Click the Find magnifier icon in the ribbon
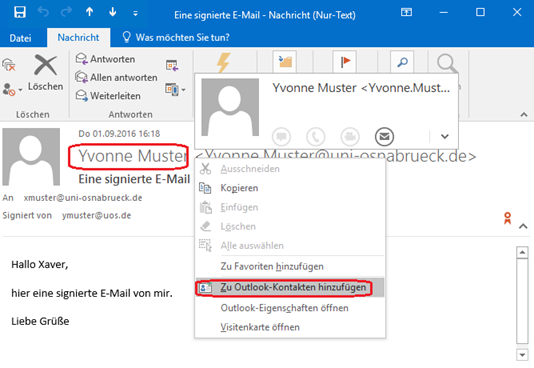 tap(402, 62)
